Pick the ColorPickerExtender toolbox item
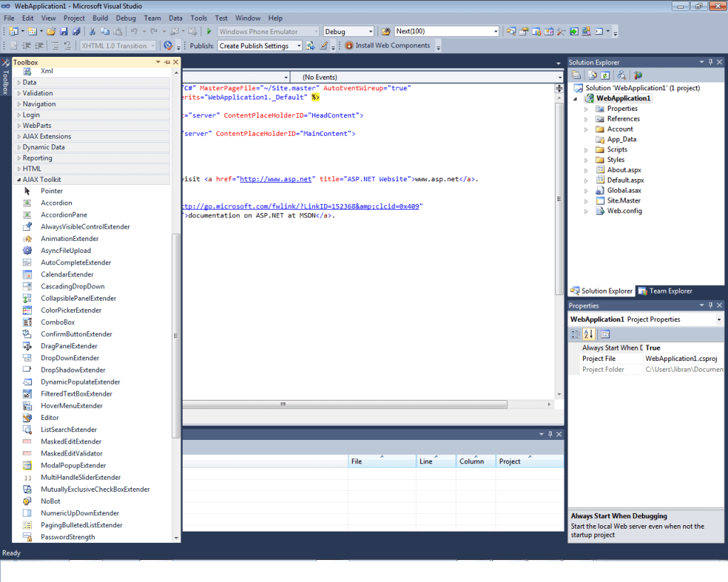Screen dimensions: 728x582 [71, 311]
